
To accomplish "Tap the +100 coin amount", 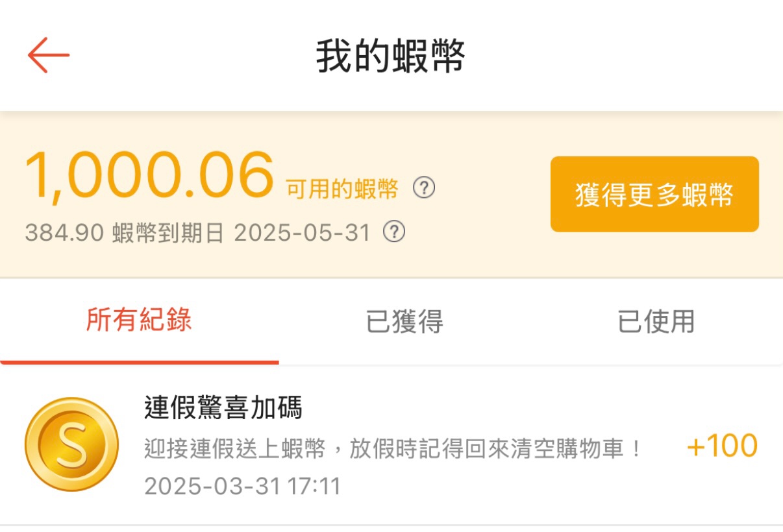I will tap(721, 446).
